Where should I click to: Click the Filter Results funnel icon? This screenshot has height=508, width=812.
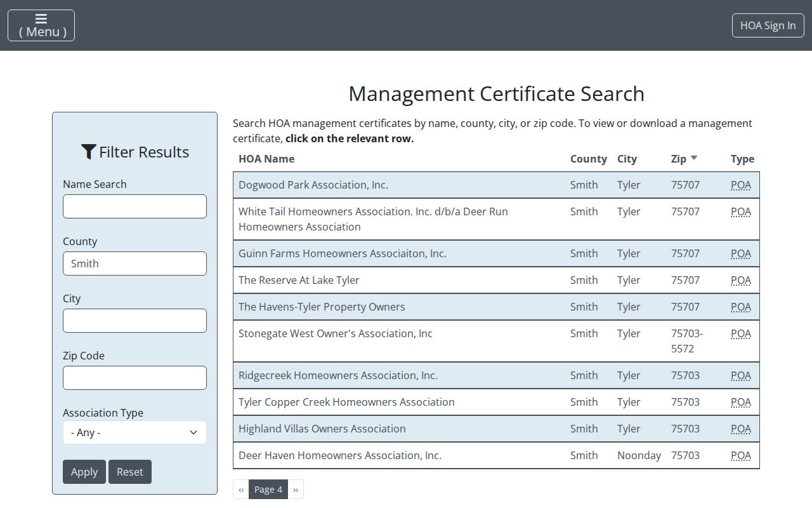point(88,152)
